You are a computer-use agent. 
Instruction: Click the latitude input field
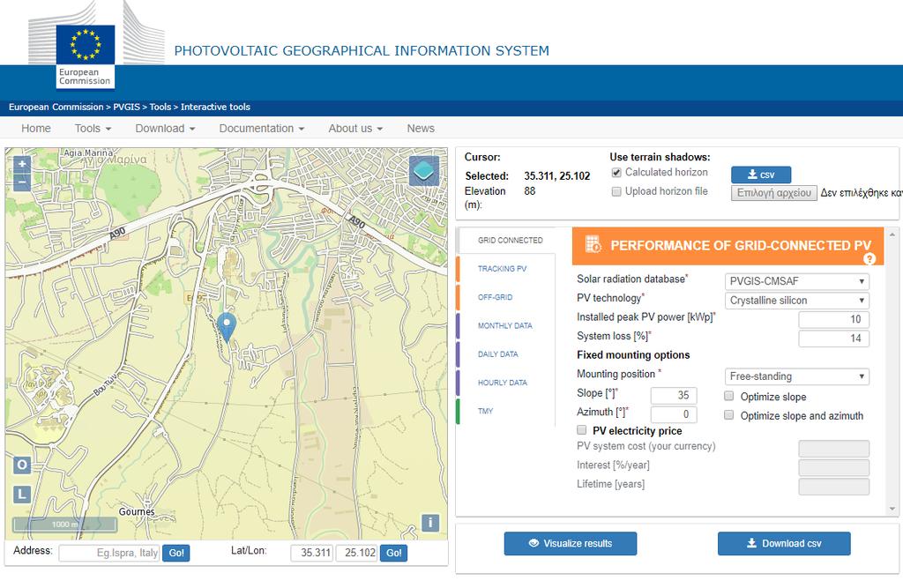[311, 553]
